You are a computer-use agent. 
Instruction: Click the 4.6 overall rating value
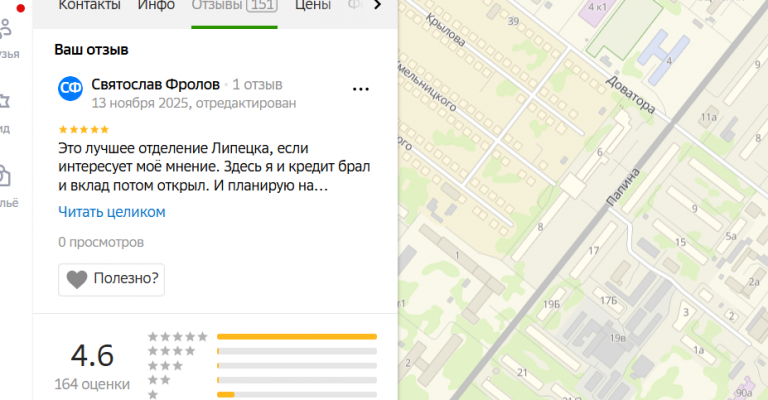pos(92,355)
